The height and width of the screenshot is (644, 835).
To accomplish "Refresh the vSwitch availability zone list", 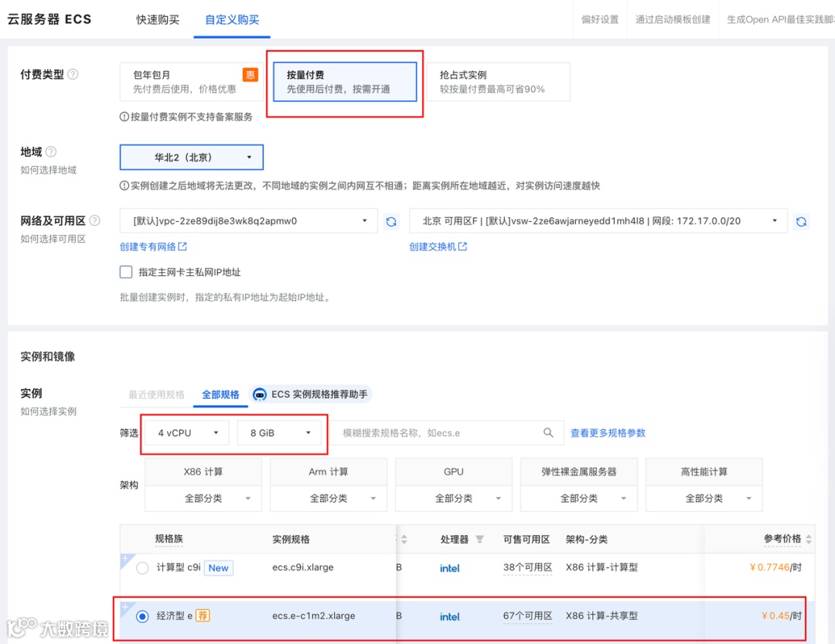I will [802, 222].
